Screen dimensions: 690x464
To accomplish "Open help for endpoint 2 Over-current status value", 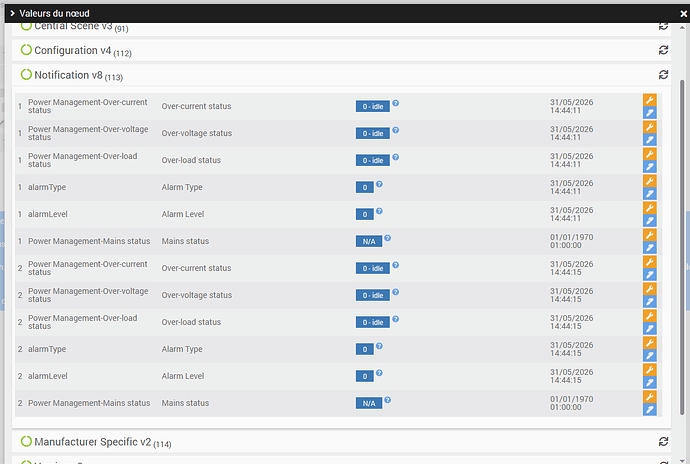I will point(396,265).
